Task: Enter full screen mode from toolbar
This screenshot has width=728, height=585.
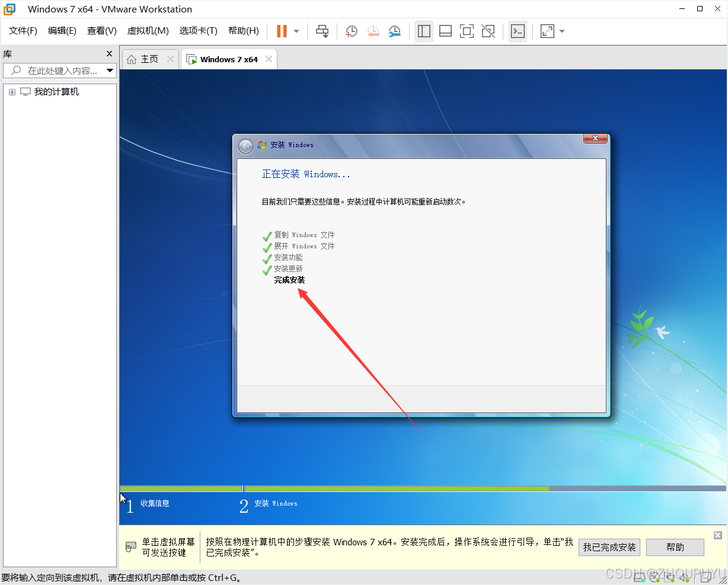Action: [x=467, y=31]
